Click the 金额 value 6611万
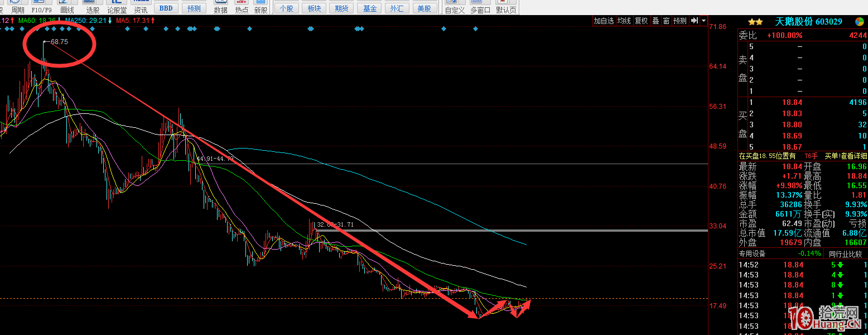This screenshot has height=335, width=868. pos(789,214)
